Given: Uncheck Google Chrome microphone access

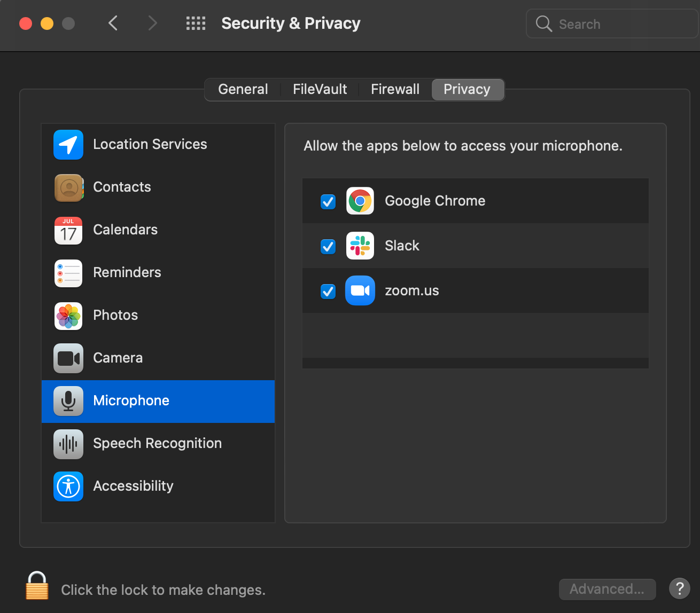Looking at the screenshot, I should [x=328, y=201].
